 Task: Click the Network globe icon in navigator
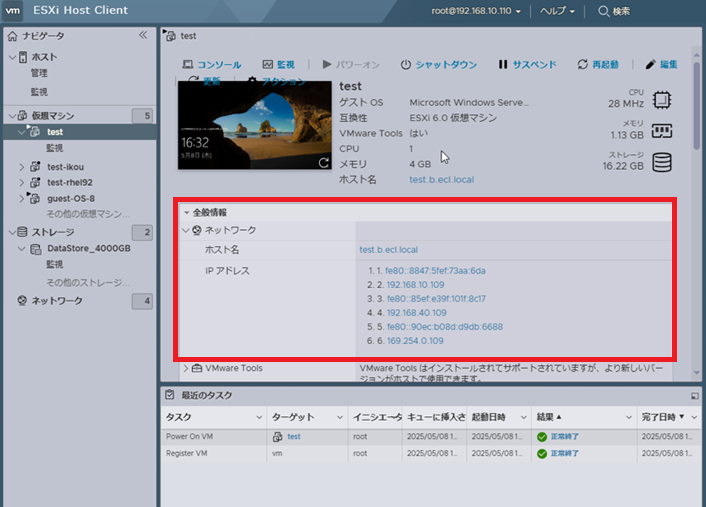[x=22, y=301]
